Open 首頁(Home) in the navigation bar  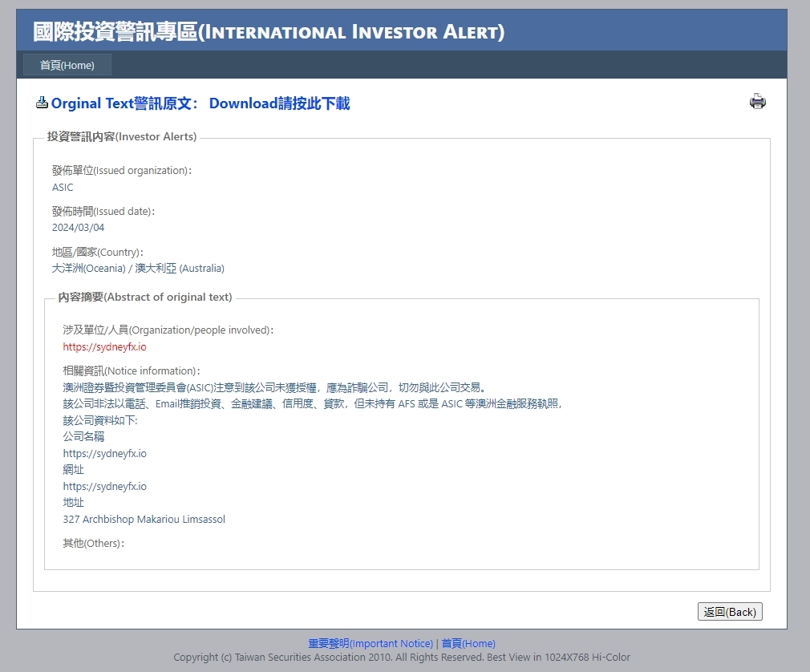(x=67, y=65)
